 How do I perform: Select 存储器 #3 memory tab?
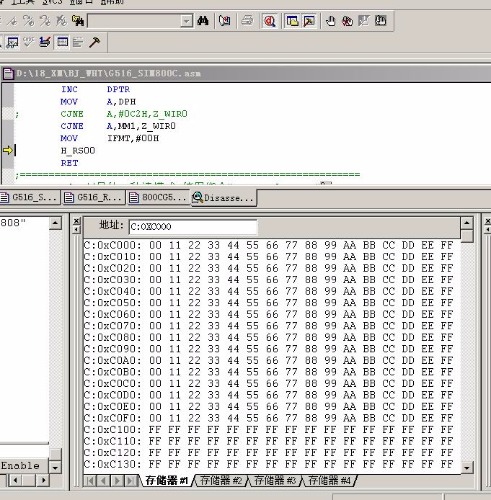coord(275,480)
